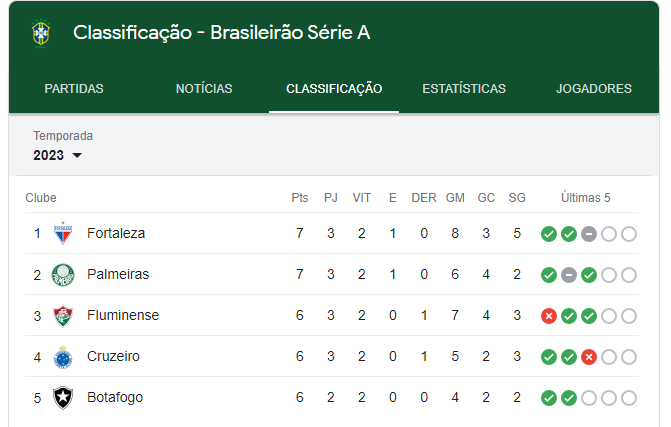
Task: Click the Fluminense team crest
Action: pyautogui.click(x=63, y=316)
